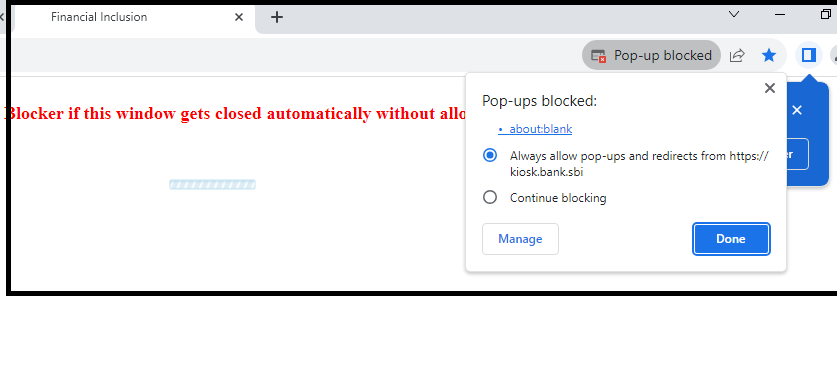Dismiss the Pop-ups blocked dialog with X
The width and height of the screenshot is (837, 391).
[x=769, y=88]
